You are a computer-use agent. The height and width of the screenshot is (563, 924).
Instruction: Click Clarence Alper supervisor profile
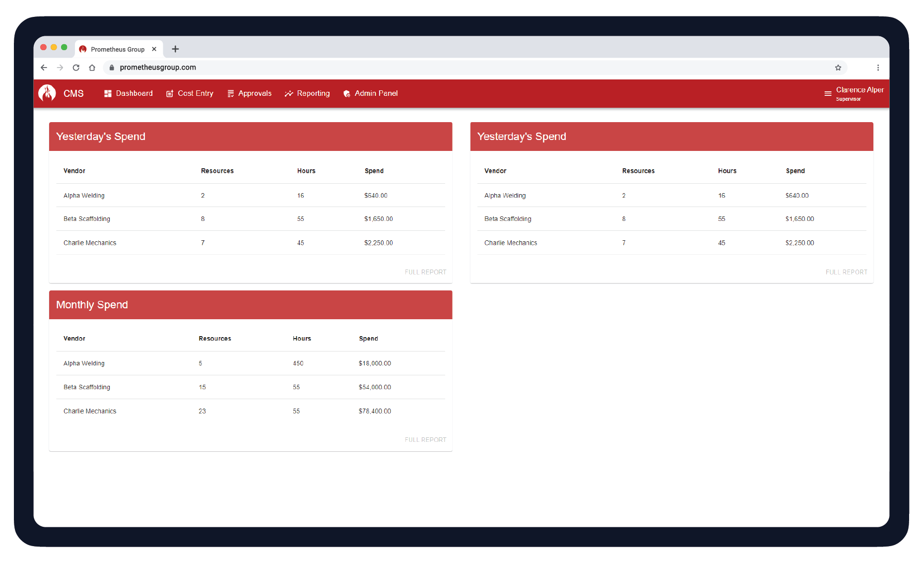[859, 93]
